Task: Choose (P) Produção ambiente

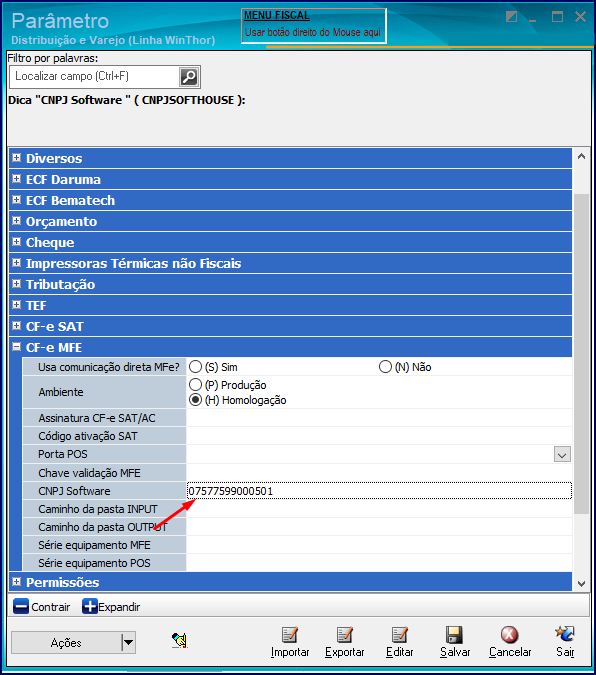Action: point(195,384)
